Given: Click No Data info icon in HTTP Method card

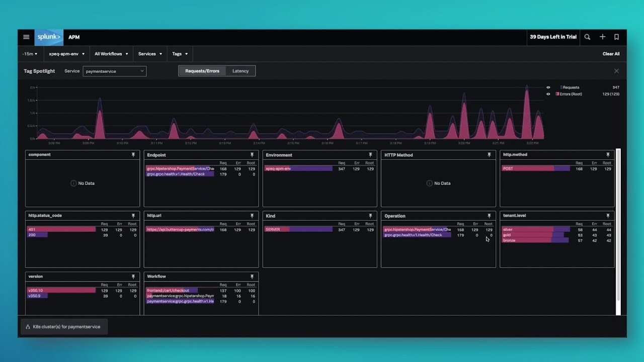Looking at the screenshot, I should pos(429,184).
